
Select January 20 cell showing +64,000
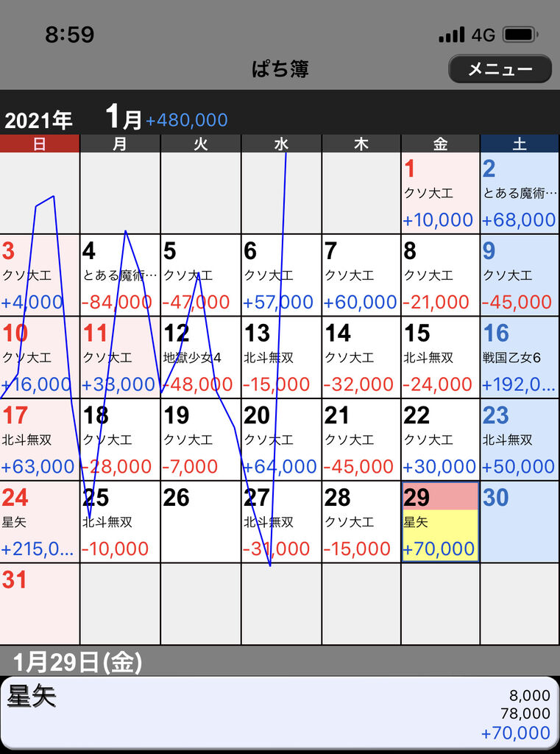(281, 440)
